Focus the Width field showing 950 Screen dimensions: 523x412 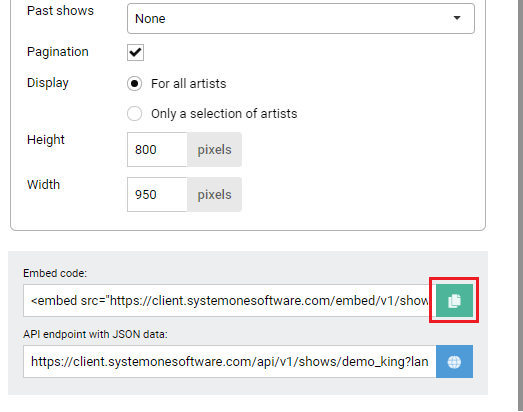157,194
